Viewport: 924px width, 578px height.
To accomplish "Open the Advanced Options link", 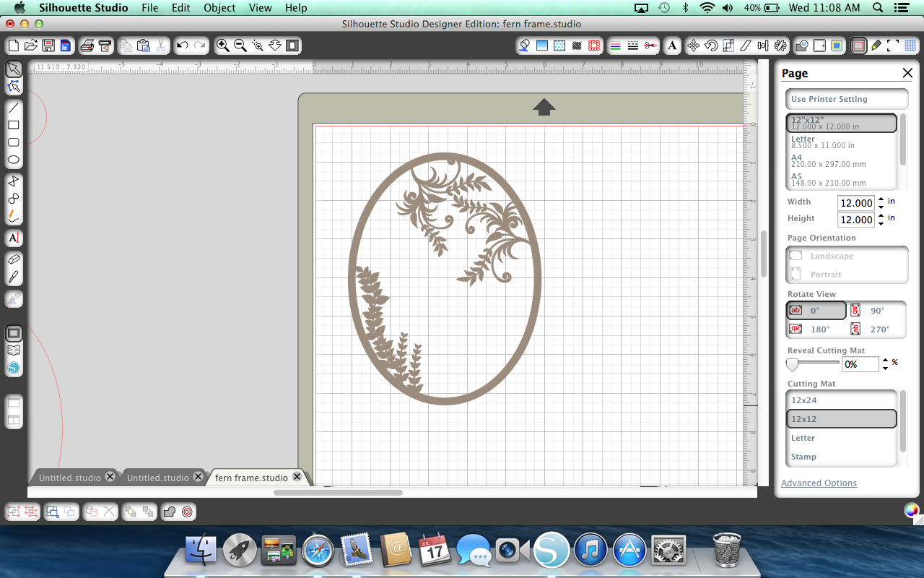I will [819, 483].
